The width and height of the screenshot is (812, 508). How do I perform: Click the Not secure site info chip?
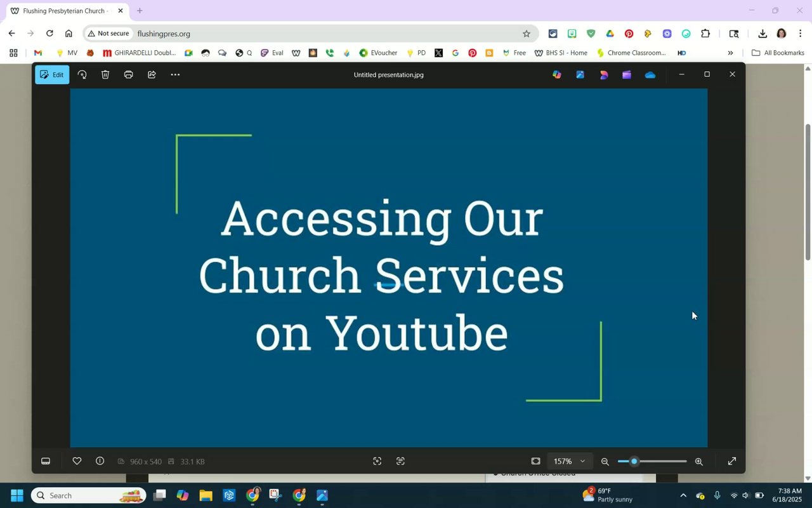108,34
